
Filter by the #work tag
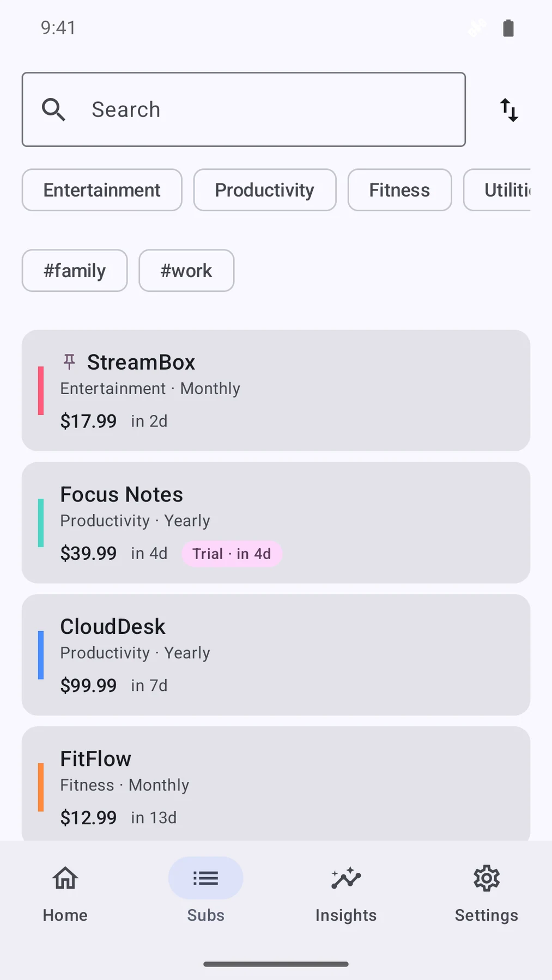coord(186,271)
